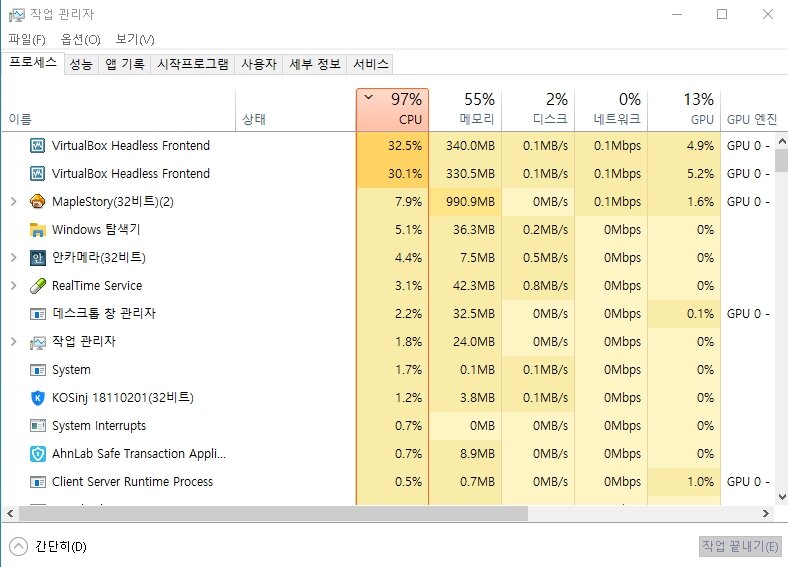Switch to the 사용자 tab
The width and height of the screenshot is (788, 567).
coord(259,64)
